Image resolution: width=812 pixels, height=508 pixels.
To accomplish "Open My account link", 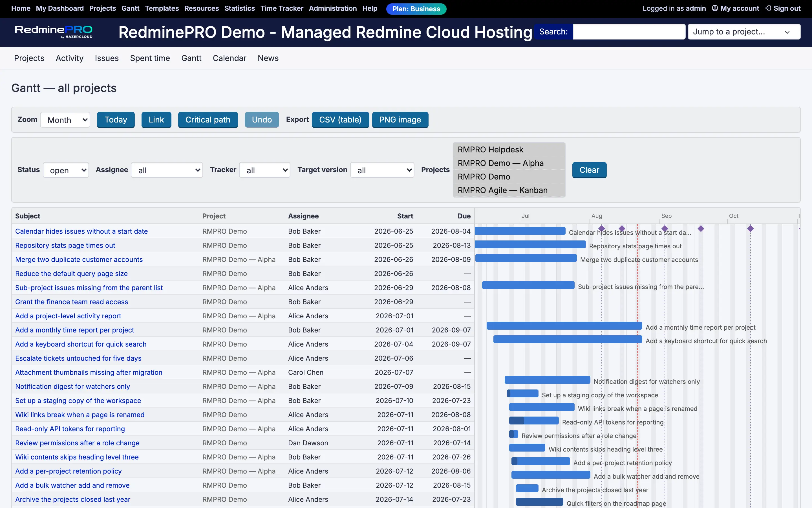I will click(x=740, y=8).
